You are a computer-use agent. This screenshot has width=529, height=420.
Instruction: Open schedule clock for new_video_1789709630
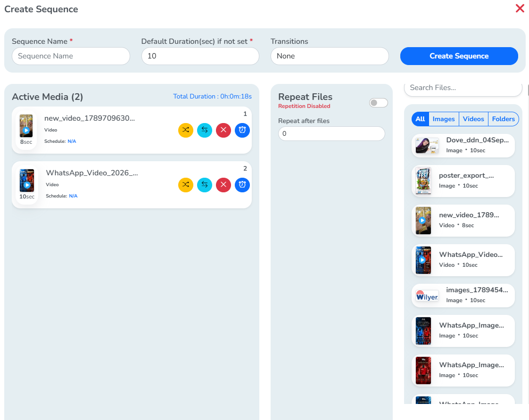pos(242,130)
